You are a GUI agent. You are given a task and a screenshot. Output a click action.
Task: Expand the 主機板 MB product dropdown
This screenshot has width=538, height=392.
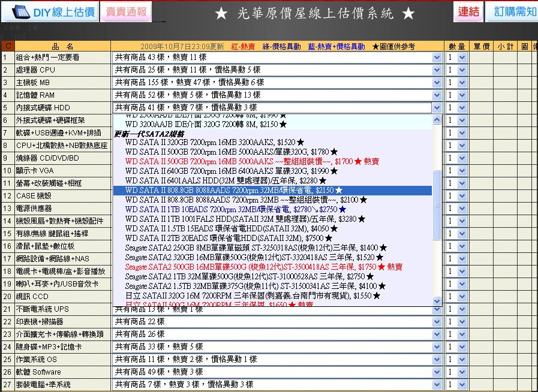click(437, 83)
